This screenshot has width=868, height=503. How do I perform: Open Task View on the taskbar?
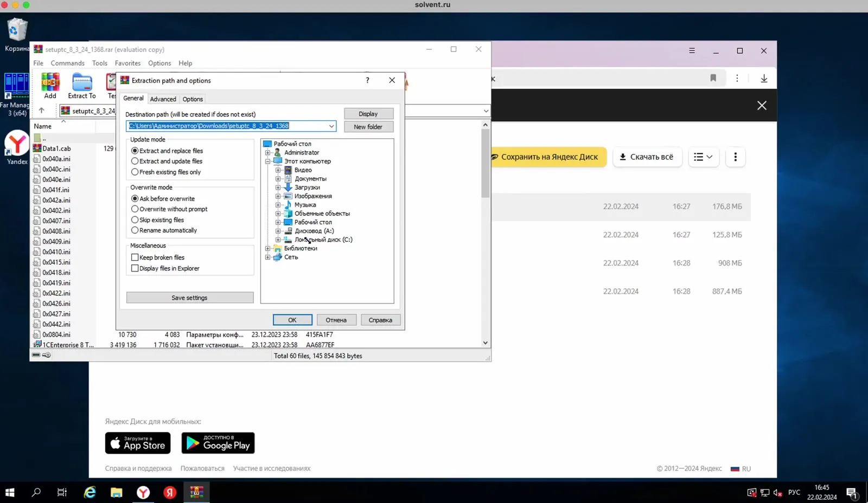(62, 492)
